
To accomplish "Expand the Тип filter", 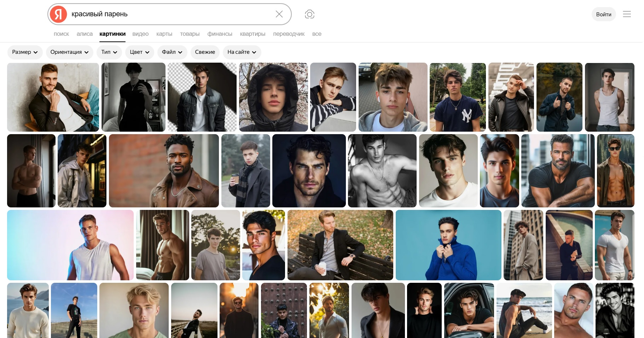I will [x=109, y=52].
